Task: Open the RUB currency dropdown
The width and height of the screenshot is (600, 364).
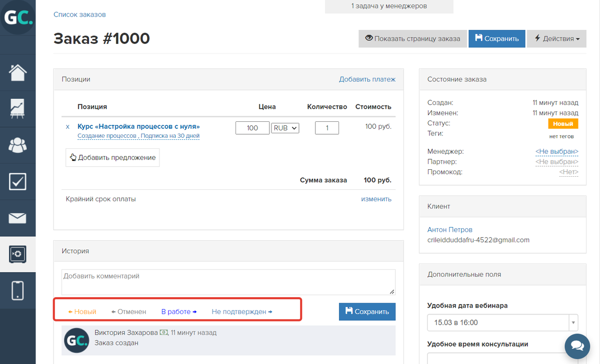Action: (285, 128)
